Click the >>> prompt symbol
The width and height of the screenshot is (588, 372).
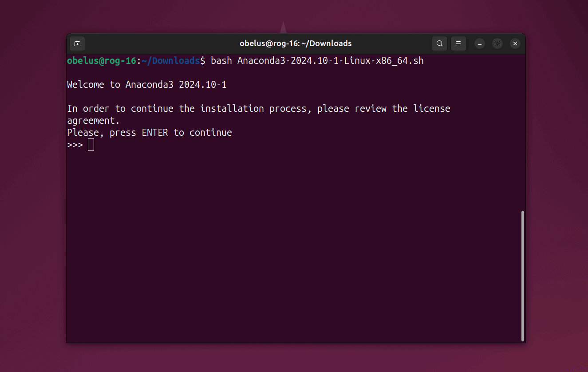75,145
